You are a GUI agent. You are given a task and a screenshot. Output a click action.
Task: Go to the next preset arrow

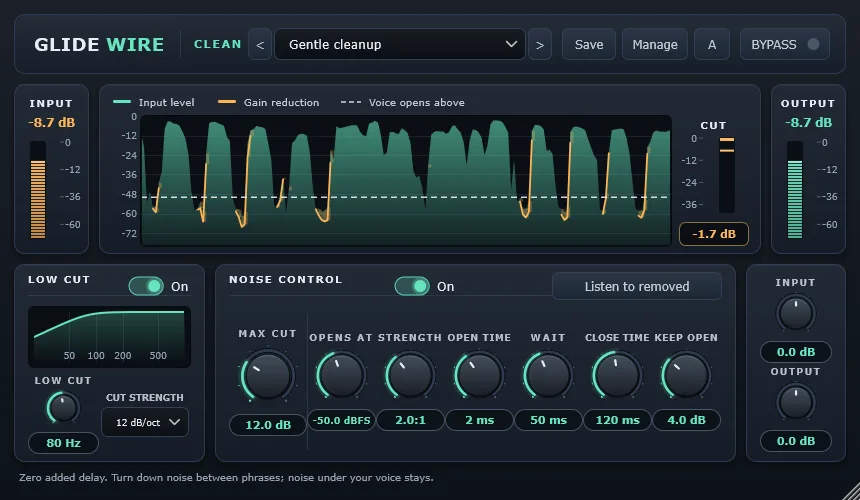click(540, 44)
